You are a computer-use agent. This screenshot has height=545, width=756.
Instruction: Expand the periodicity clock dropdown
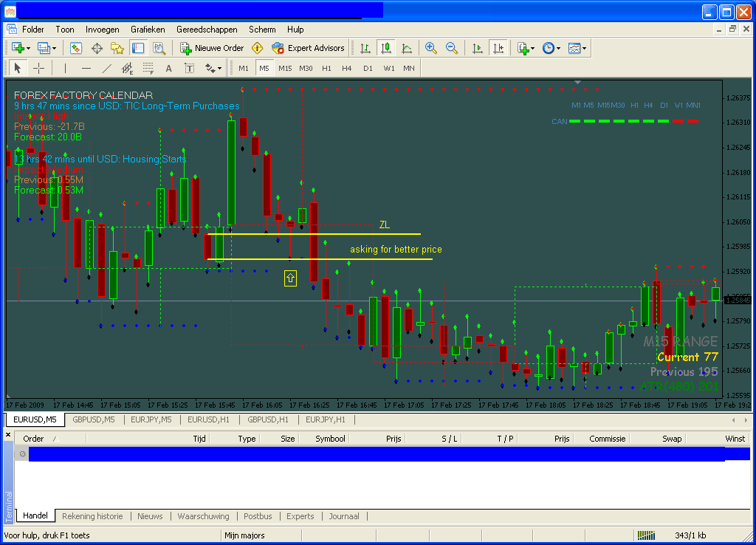pyautogui.click(x=558, y=48)
